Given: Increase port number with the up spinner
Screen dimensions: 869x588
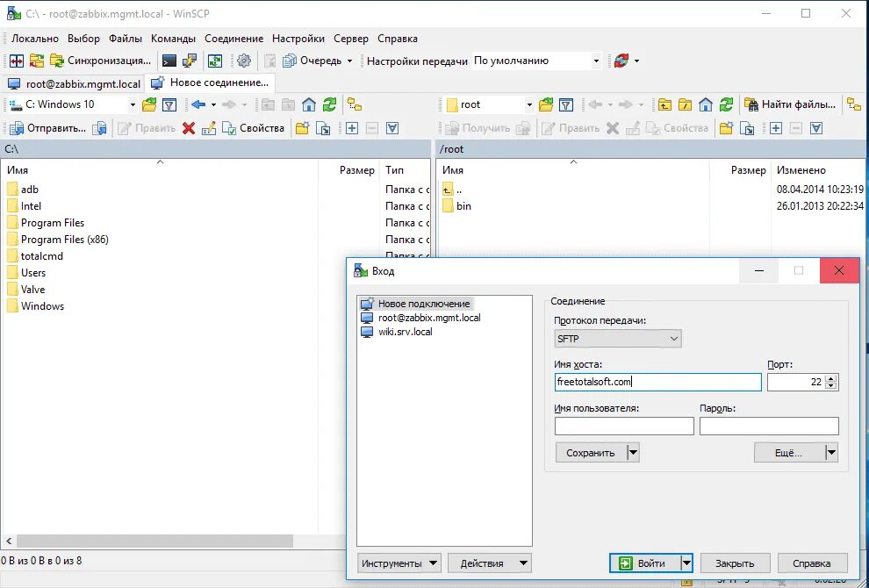Looking at the screenshot, I should [x=830, y=378].
